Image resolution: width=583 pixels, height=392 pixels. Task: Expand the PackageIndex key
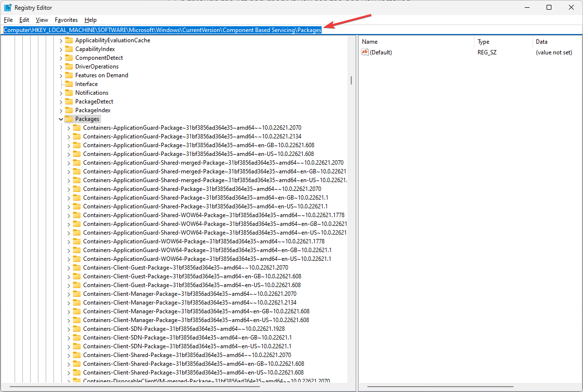[x=61, y=110]
